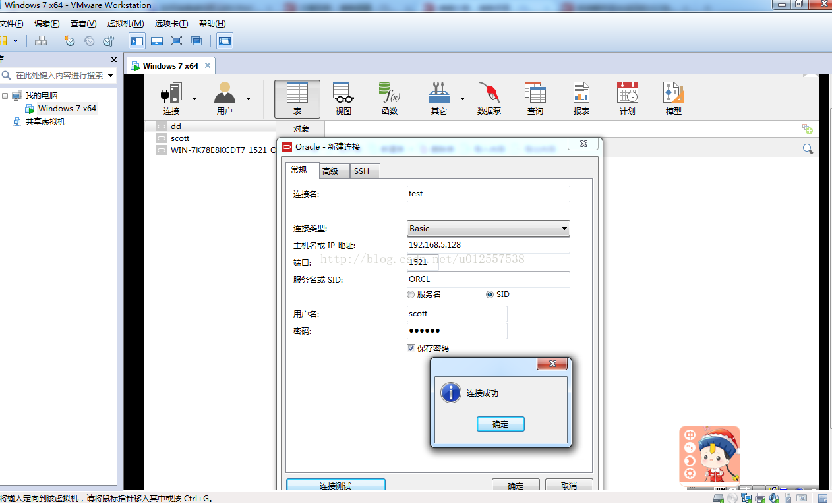Open the 连接类型 Basic dropdown
The width and height of the screenshot is (832, 504).
point(489,229)
